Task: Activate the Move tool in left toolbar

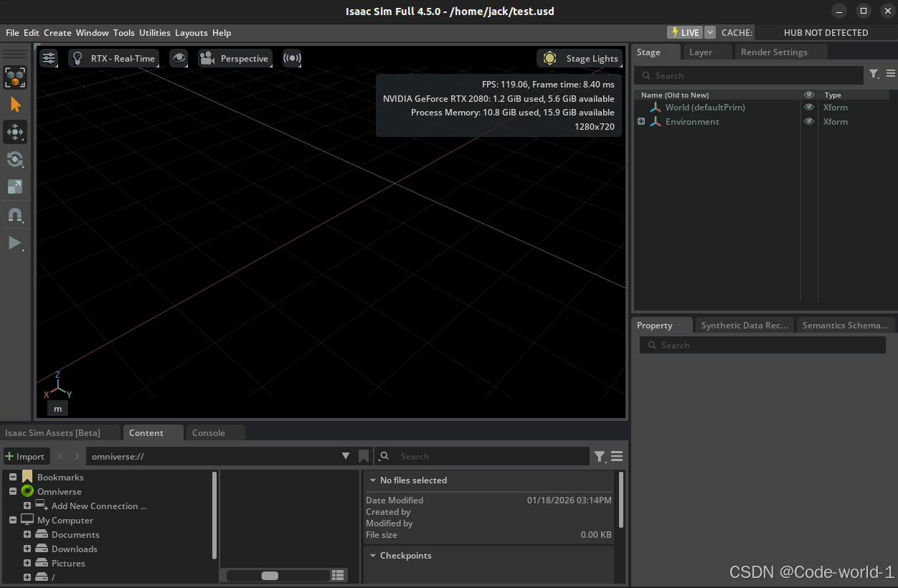Action: click(x=15, y=132)
